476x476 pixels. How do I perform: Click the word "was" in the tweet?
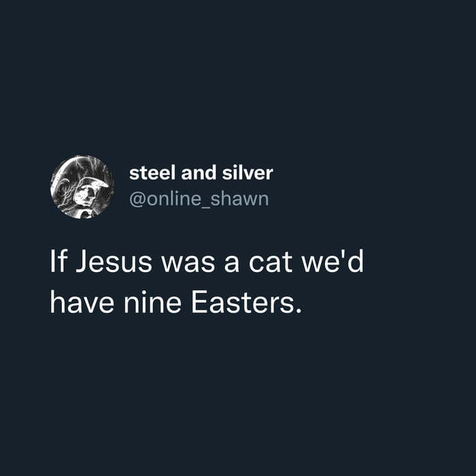coord(188,263)
